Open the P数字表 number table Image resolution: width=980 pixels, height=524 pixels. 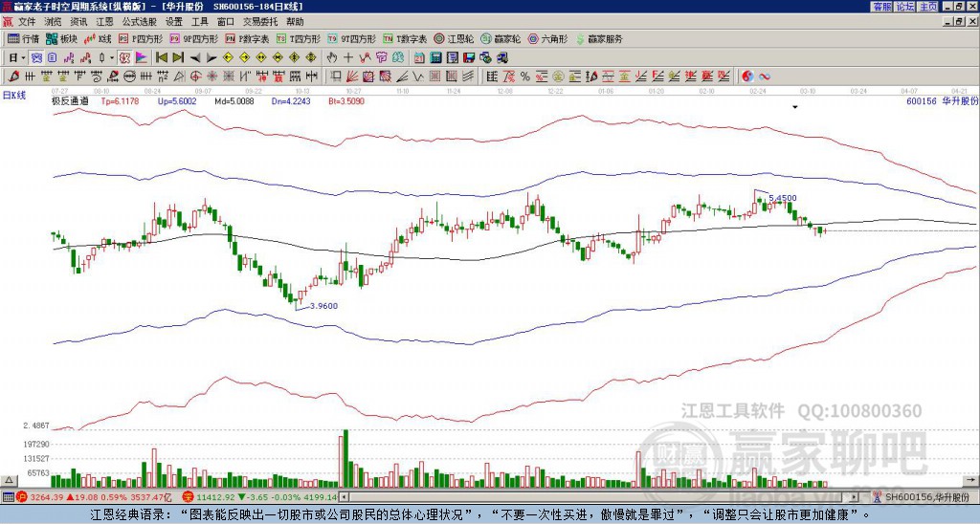(247, 38)
